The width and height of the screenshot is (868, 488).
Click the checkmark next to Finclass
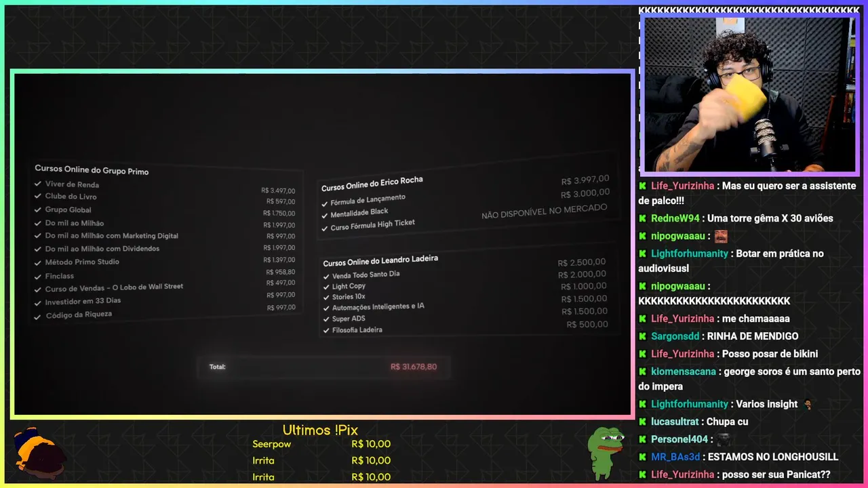click(39, 276)
